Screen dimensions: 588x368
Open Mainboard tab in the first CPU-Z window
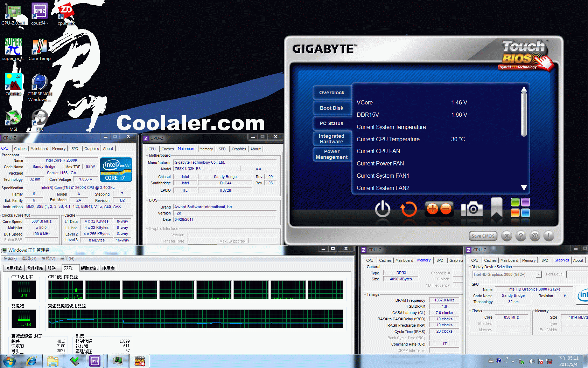39,149
